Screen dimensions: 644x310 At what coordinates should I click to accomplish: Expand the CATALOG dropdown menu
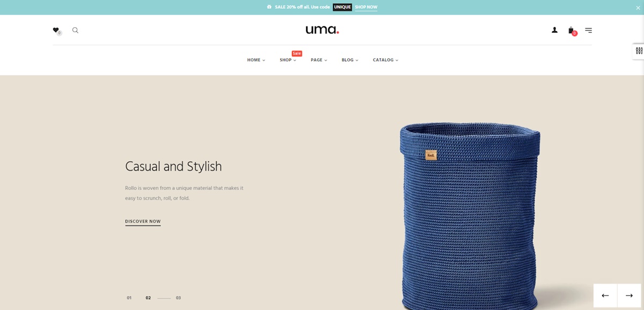[x=385, y=60]
